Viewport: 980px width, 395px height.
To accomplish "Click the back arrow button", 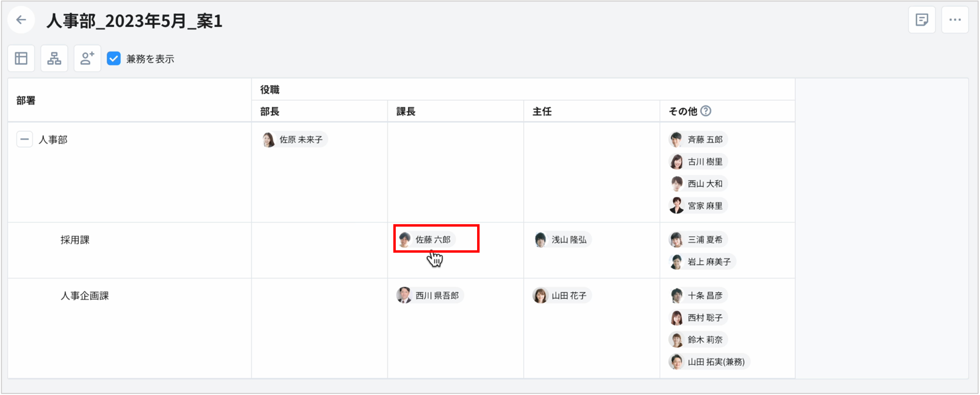I will tap(21, 20).
